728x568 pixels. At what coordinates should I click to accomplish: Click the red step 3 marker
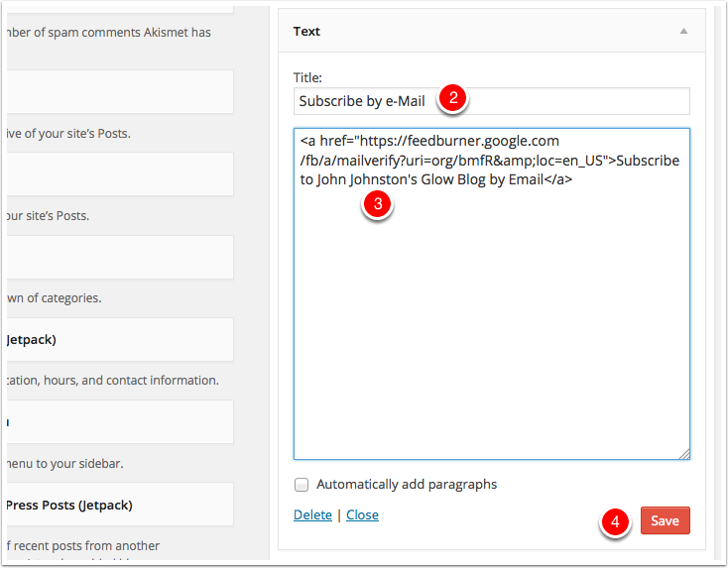(x=377, y=204)
